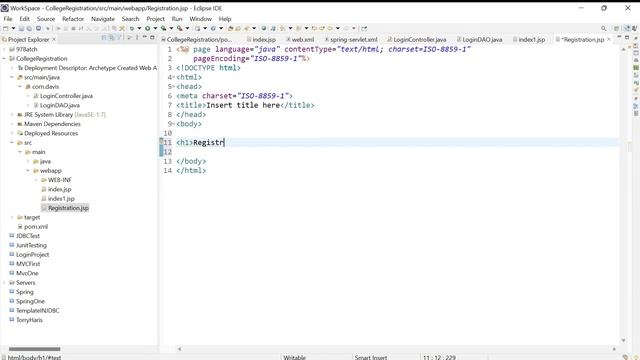Click the magnifier Access search icon at right
The width and height of the screenshot is (640, 360).
603,28
